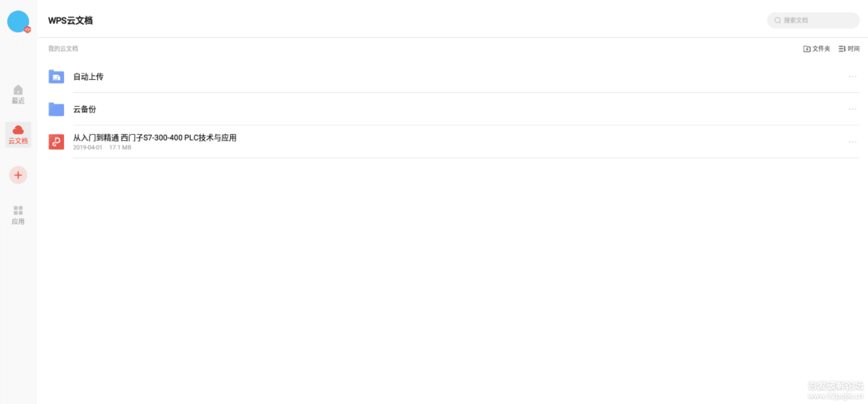The width and height of the screenshot is (868, 404).
Task: Open the 云备份 folder by name
Action: 84,109
